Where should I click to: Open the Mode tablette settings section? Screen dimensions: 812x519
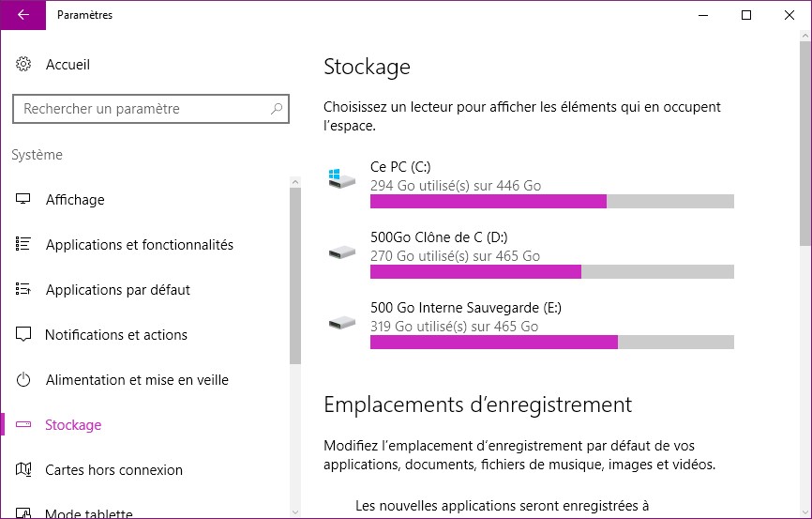point(89,512)
